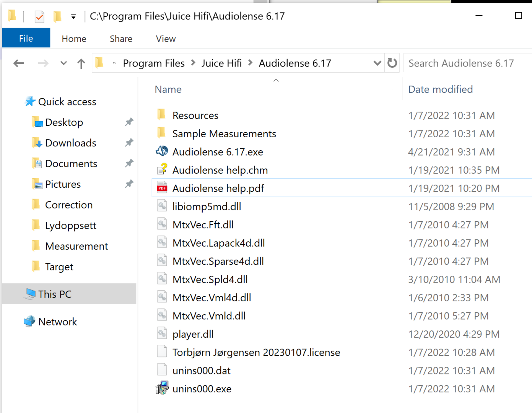
Task: Open the address bar history dropdown
Action: coord(377,63)
